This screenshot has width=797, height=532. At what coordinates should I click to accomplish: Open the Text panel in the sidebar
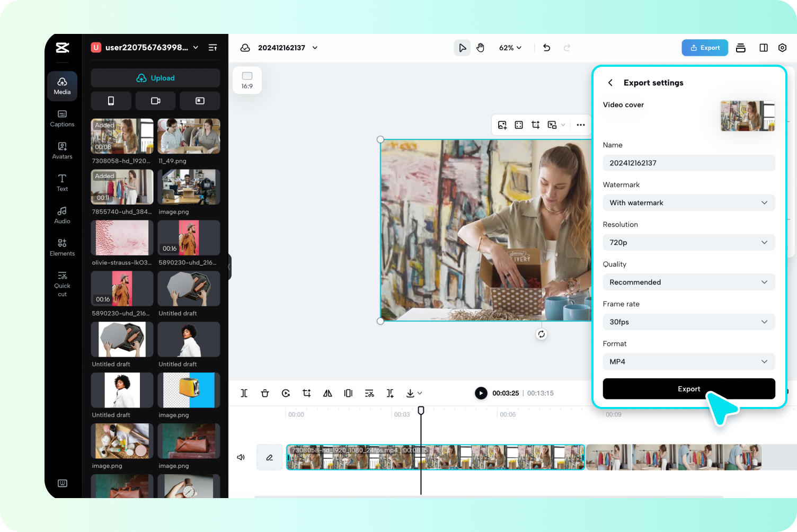[x=62, y=183]
